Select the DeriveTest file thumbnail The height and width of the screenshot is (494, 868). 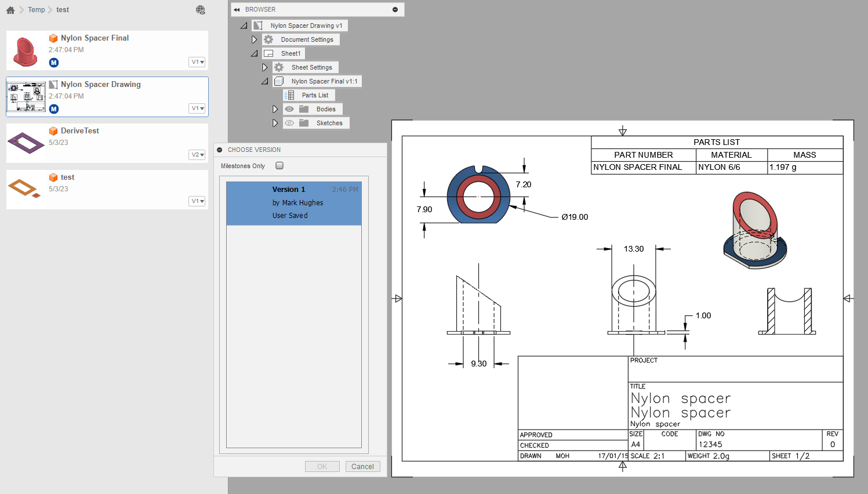coord(26,143)
